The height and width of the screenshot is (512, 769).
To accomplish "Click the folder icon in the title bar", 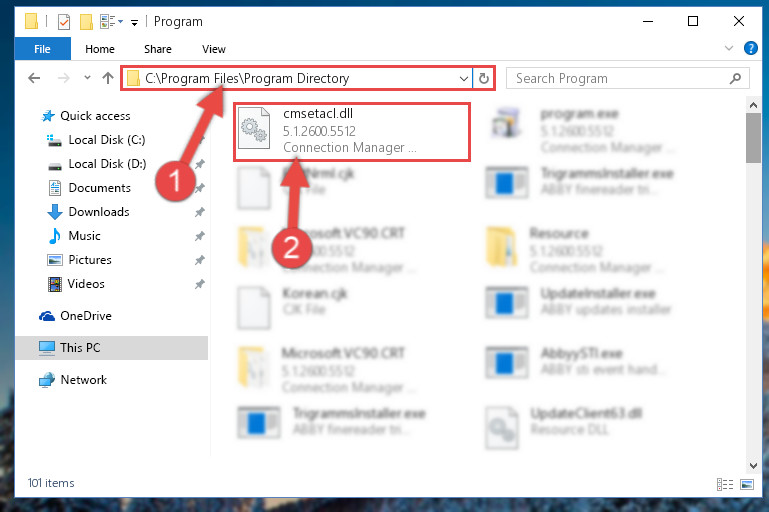I will [31, 21].
